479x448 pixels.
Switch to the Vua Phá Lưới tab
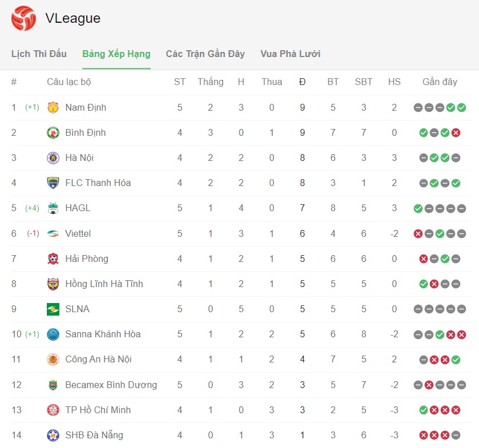pyautogui.click(x=289, y=54)
